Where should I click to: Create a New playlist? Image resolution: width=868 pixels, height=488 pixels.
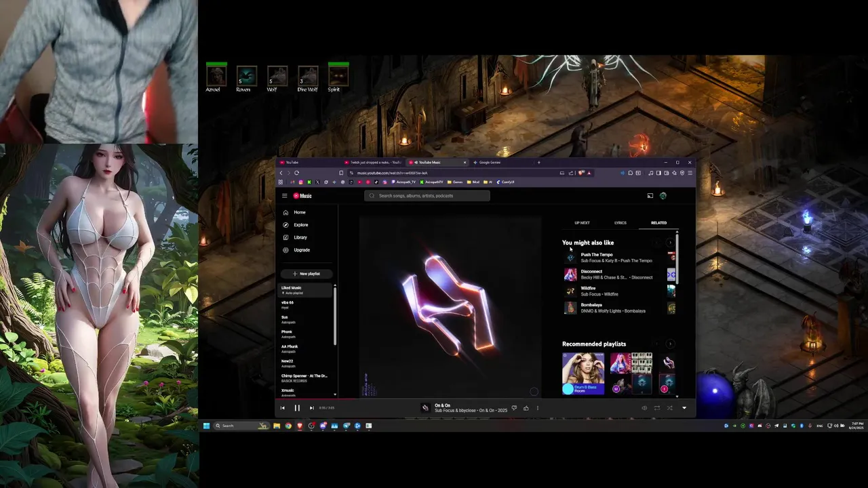coord(307,274)
